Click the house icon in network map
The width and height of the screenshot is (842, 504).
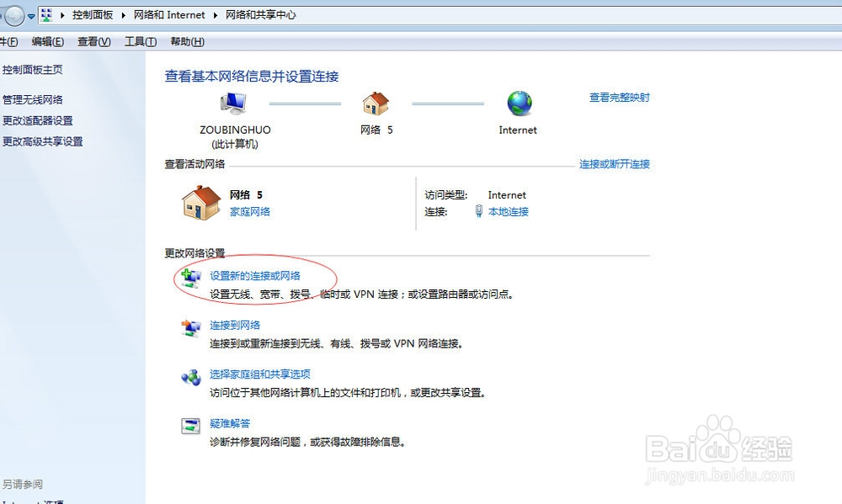click(376, 103)
